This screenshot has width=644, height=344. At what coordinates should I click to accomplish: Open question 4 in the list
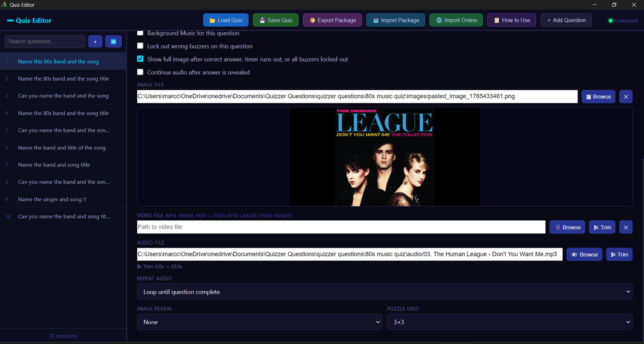click(x=63, y=113)
